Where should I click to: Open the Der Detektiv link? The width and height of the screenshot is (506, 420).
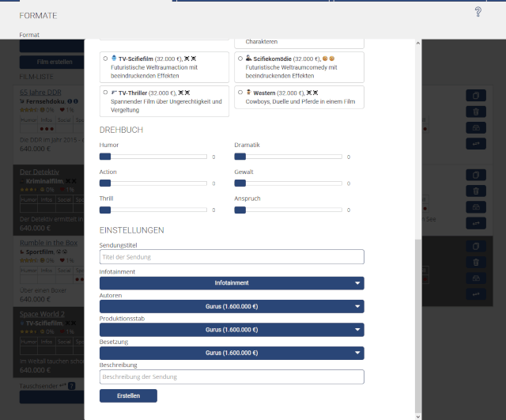point(40,172)
